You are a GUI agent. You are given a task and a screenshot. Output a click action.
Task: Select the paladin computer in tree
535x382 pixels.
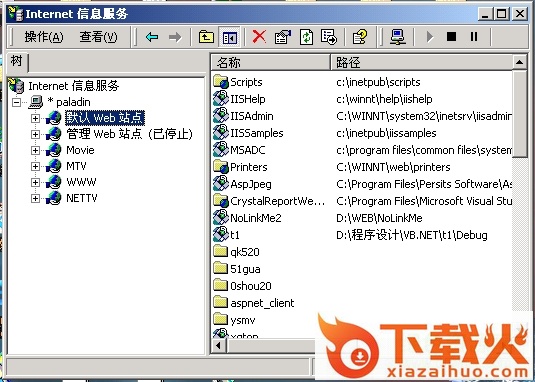coord(69,102)
